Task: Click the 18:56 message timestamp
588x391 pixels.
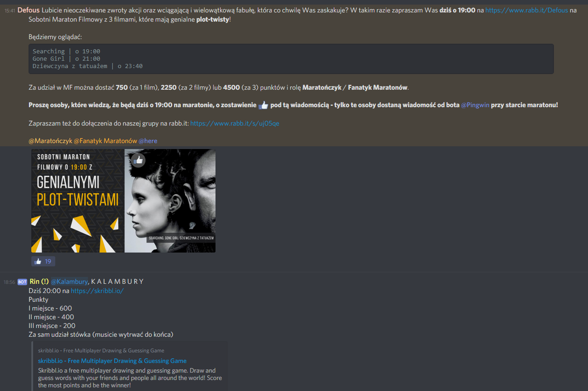Action: point(10,282)
